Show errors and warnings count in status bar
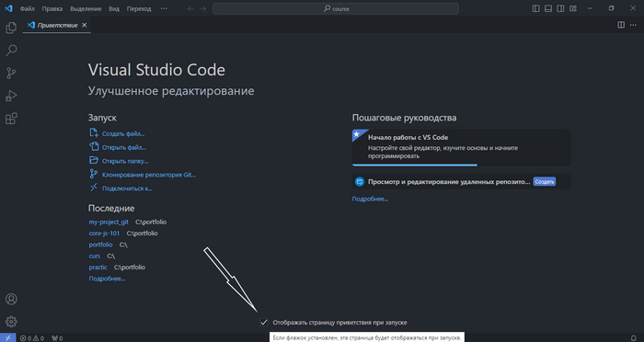 (x=31, y=338)
